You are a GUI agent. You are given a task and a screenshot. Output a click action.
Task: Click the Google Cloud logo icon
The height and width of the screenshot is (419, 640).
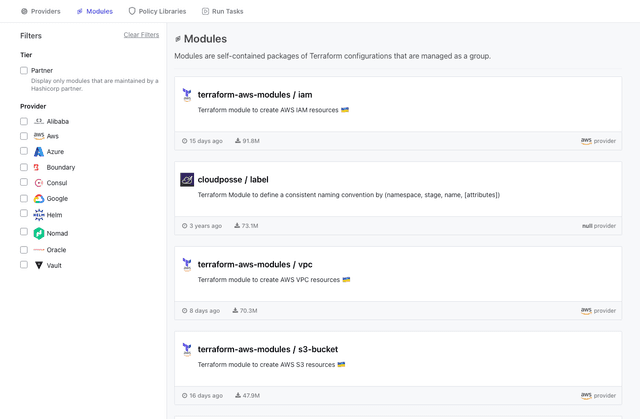tap(39, 199)
